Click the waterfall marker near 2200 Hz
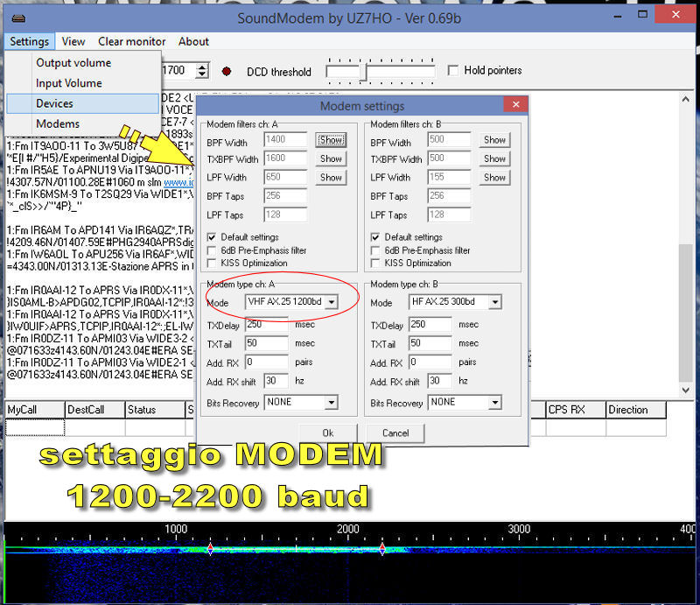The height and width of the screenshot is (605, 700). [382, 549]
